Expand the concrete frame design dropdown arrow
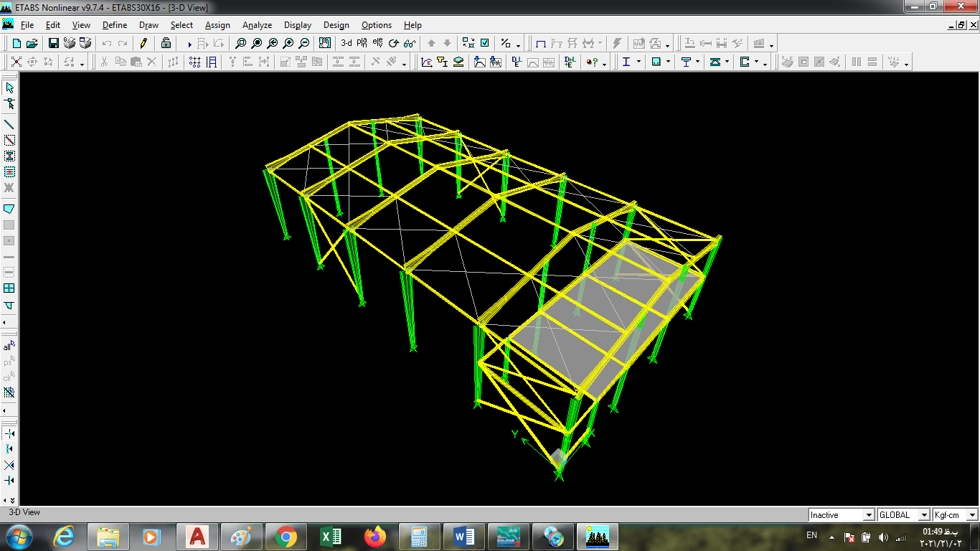The image size is (980, 551). point(669,62)
